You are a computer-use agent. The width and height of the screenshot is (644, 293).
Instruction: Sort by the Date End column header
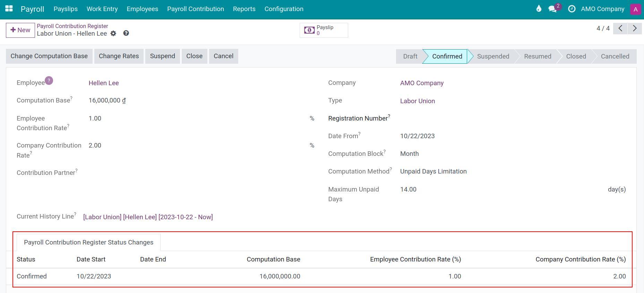pyautogui.click(x=153, y=259)
